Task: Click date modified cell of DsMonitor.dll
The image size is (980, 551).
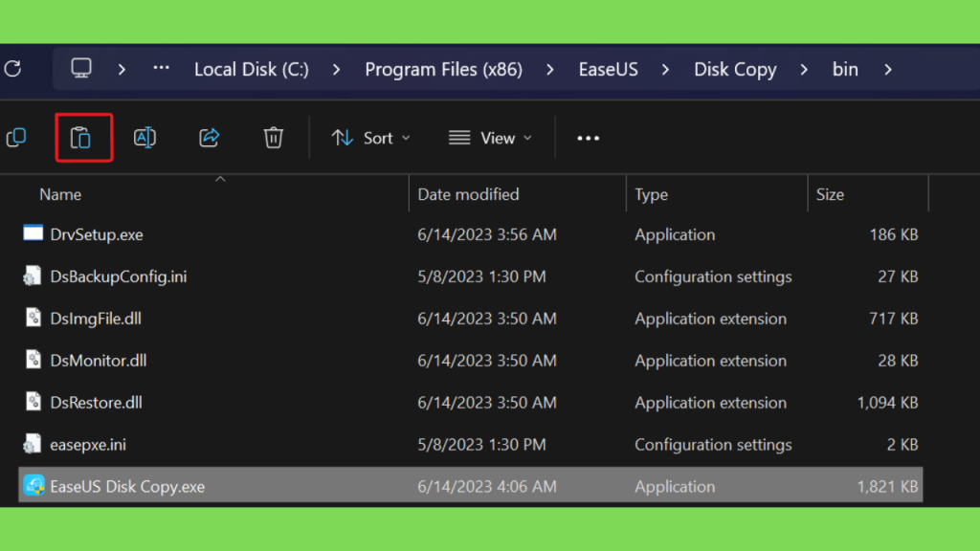Action: coord(487,360)
